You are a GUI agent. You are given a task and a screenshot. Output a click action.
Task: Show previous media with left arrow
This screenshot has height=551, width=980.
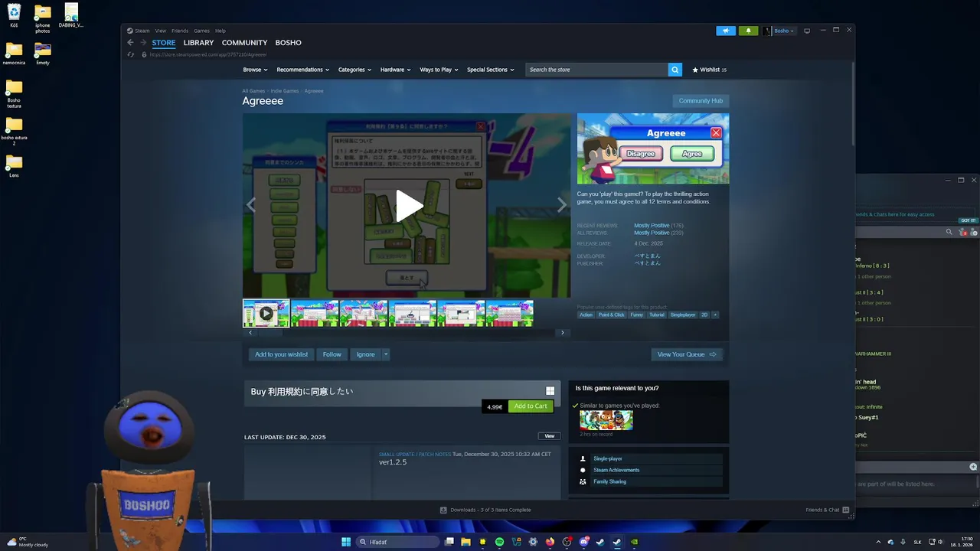[250, 204]
